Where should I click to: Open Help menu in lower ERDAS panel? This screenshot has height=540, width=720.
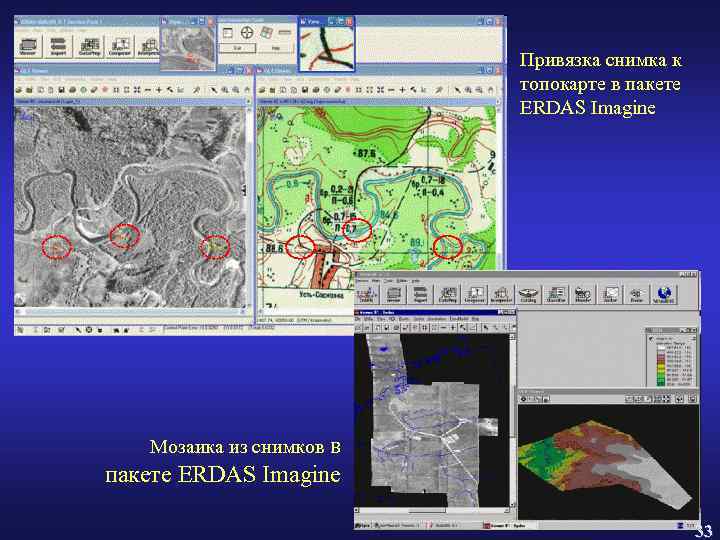tap(415, 281)
